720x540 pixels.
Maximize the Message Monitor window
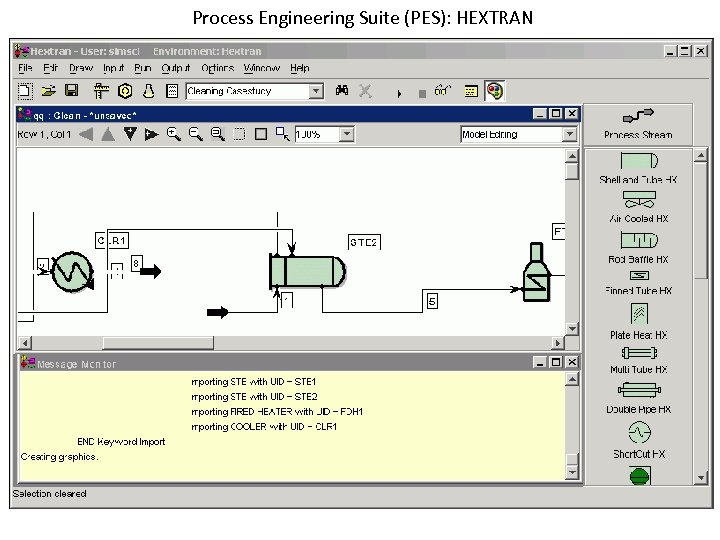[x=556, y=362]
